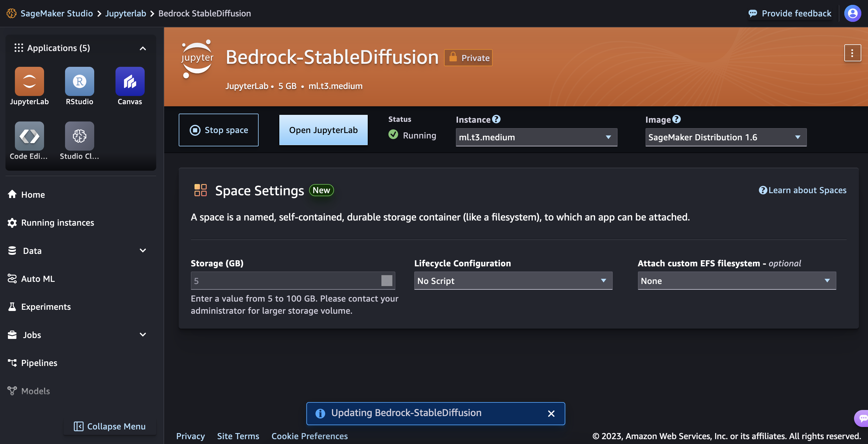
Task: Open Pipelines in the sidebar
Action: (32, 363)
